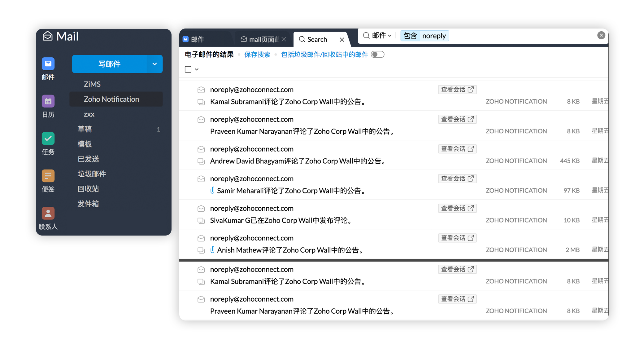Image resolution: width=644 pixels, height=362 pixels.
Task: Open the Calendar (日历) sidebar icon
Action: click(x=48, y=101)
